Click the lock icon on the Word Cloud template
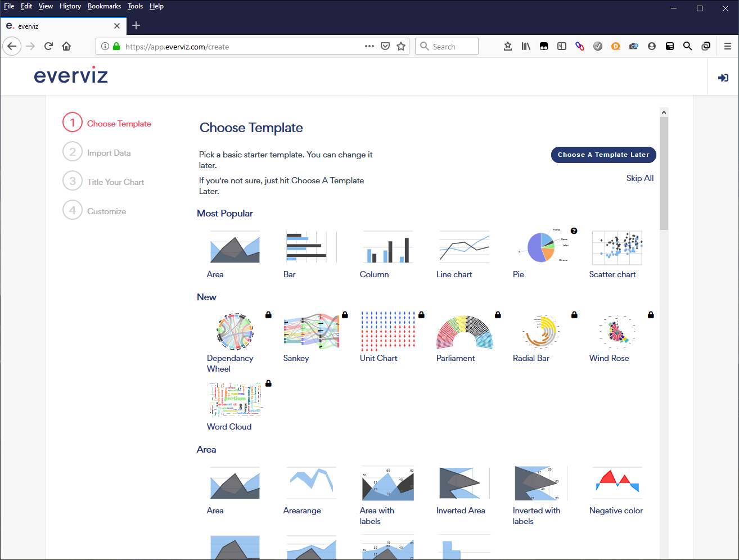This screenshot has height=560, width=739. pyautogui.click(x=268, y=383)
